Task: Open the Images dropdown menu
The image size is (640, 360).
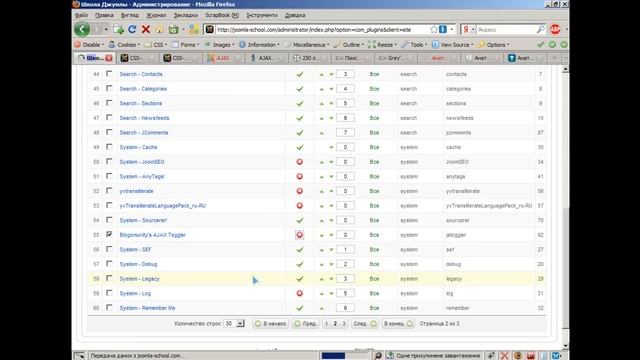Action: (219, 44)
